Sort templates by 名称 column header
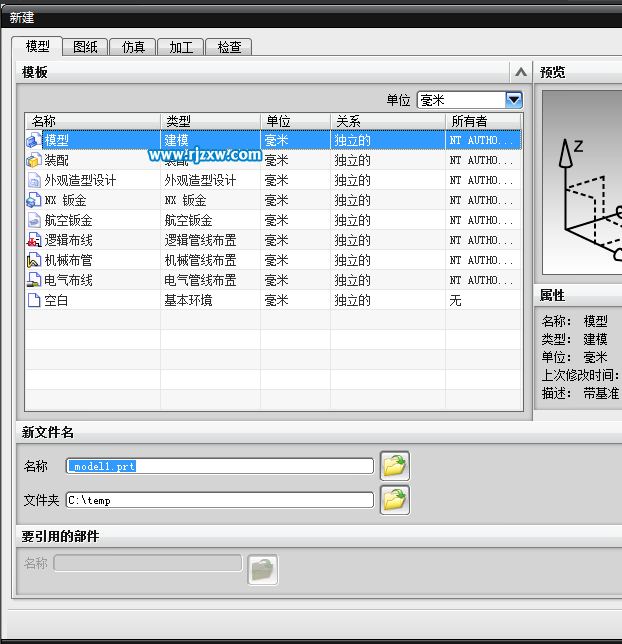This screenshot has width=622, height=644. [92, 121]
